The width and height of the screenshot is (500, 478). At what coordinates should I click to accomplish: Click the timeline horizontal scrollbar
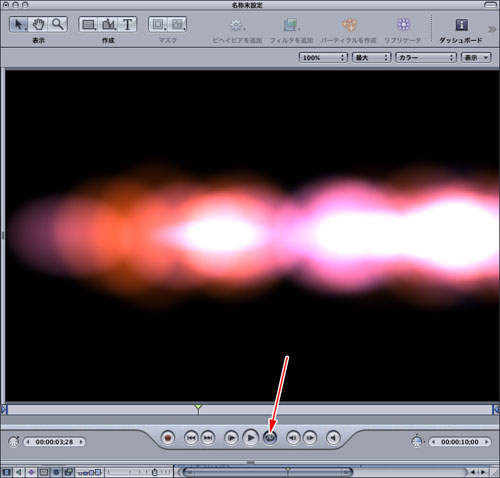pyautogui.click(x=268, y=472)
